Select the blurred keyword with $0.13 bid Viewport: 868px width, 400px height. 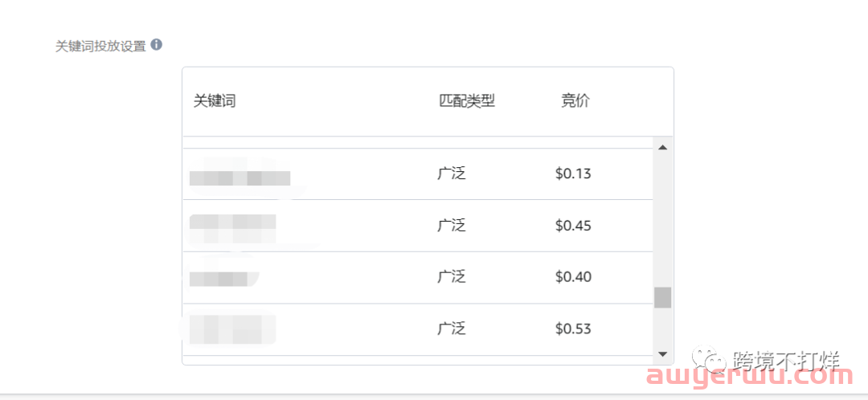tap(240, 178)
